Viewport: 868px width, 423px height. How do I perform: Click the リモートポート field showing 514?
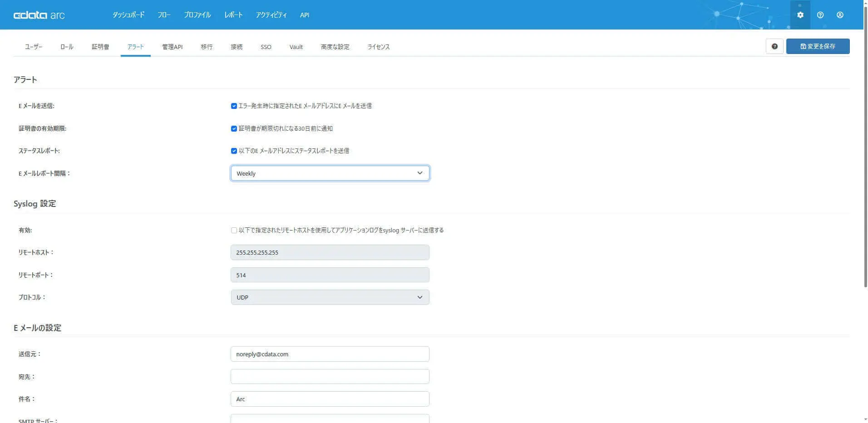pos(330,275)
